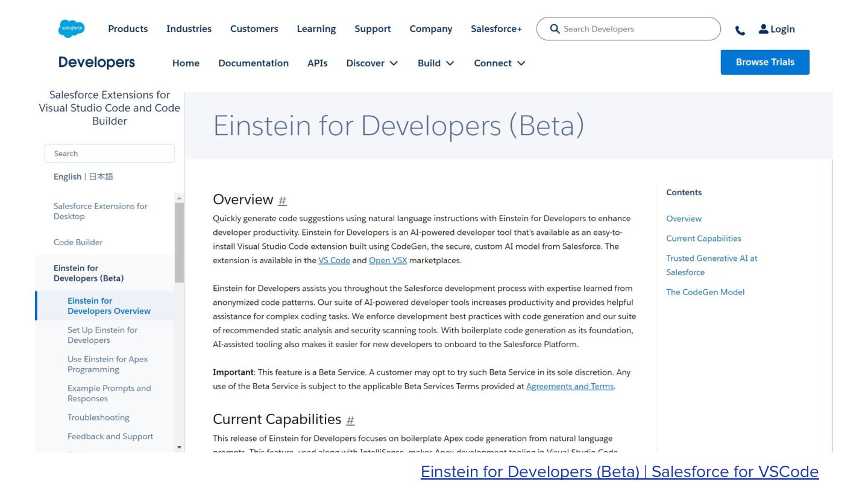This screenshot has width=868, height=488.
Task: Open the Products menu
Action: (x=128, y=28)
